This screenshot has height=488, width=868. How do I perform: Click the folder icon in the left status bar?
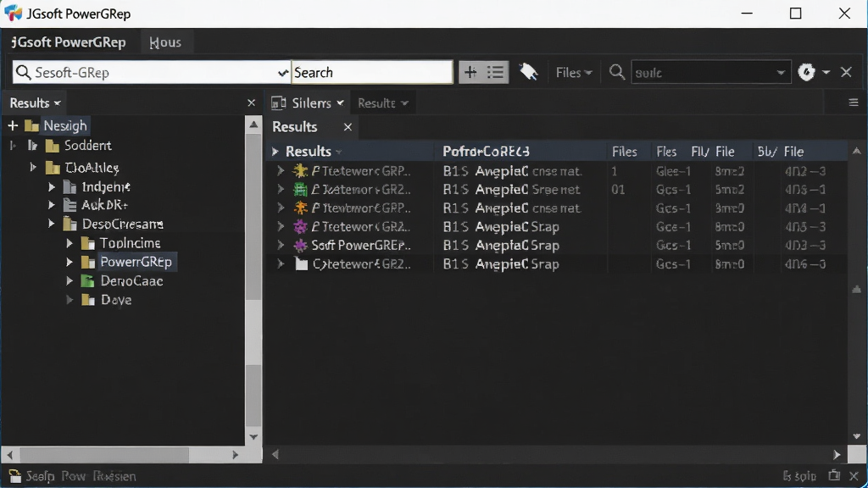point(15,476)
